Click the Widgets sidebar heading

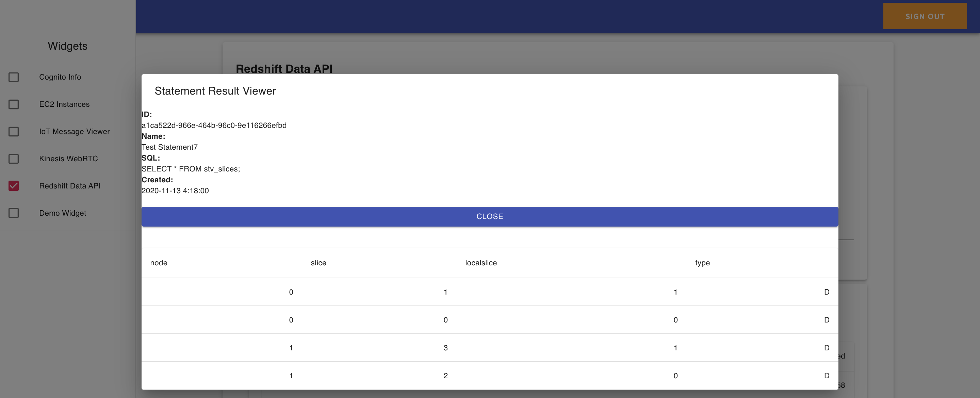[67, 46]
